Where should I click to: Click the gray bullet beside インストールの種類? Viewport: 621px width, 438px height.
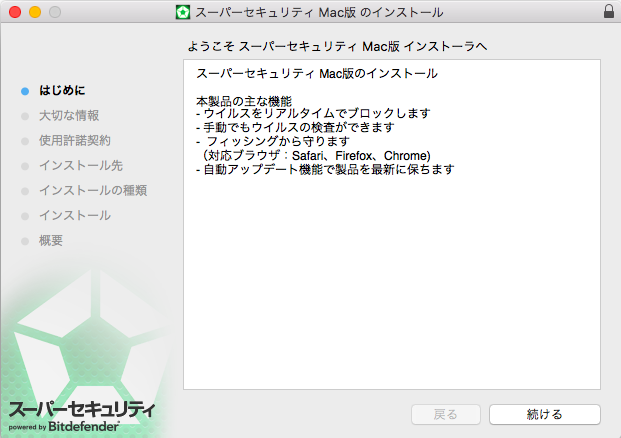[x=25, y=191]
